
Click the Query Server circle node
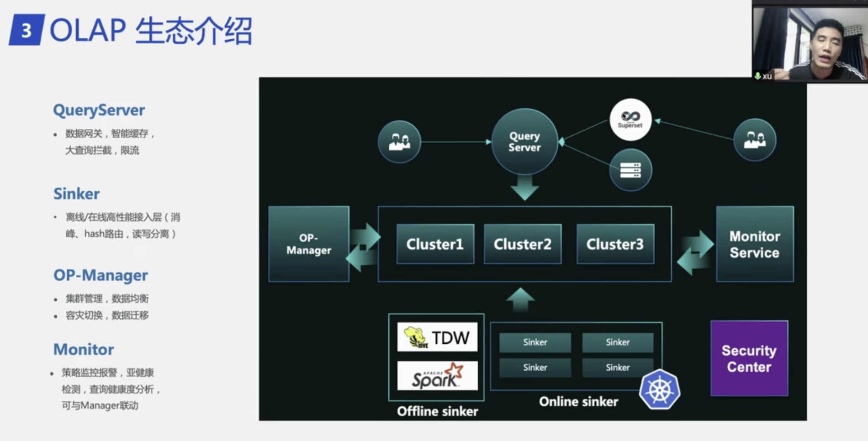coord(524,142)
